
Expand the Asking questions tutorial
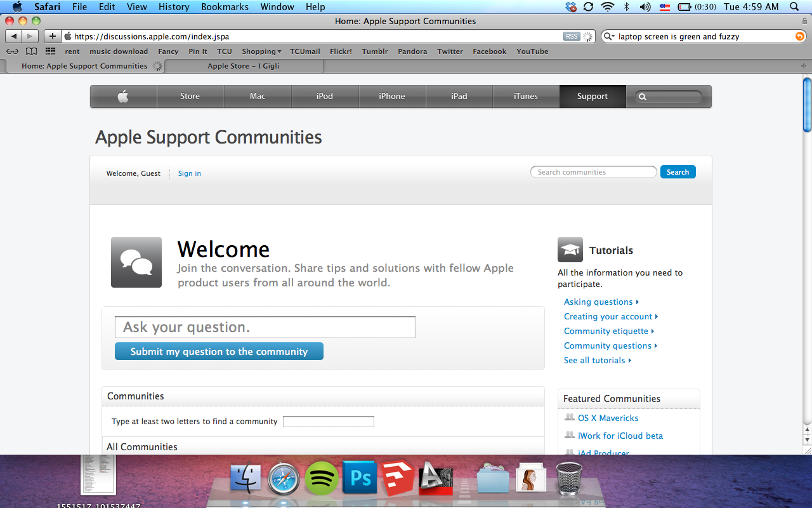coord(598,302)
